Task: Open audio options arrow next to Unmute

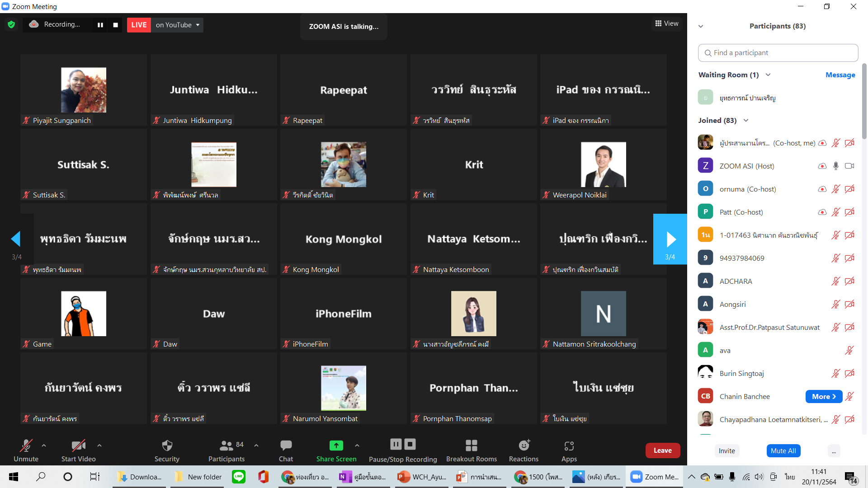Action: (44, 446)
